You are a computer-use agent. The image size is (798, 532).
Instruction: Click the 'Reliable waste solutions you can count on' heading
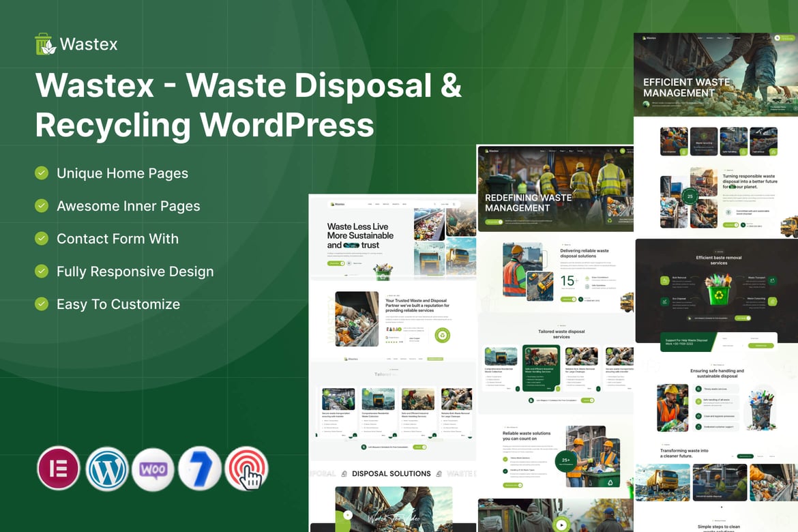coord(527,436)
